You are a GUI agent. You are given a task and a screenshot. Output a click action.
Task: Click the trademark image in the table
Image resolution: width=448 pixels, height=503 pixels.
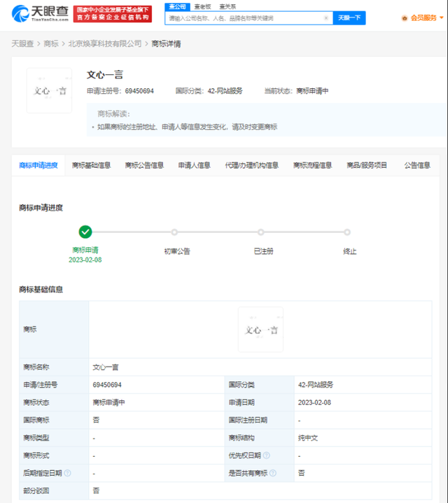click(260, 330)
